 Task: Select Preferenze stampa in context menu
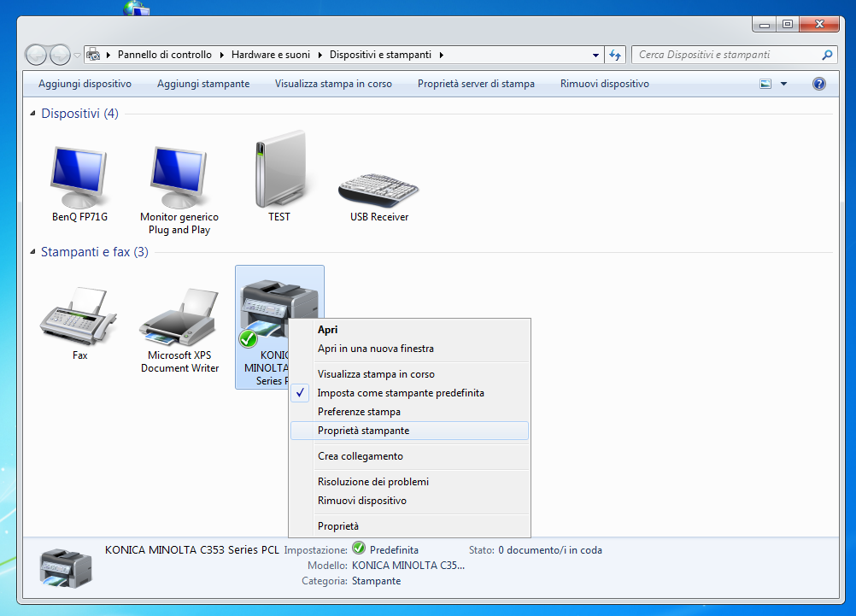(x=359, y=412)
